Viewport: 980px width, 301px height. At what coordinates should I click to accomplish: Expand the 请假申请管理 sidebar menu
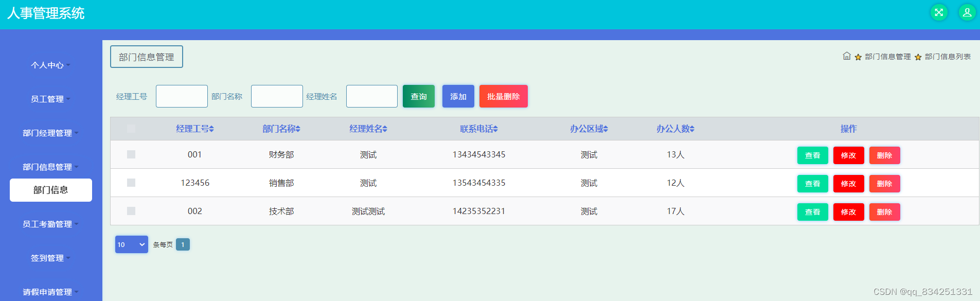[x=50, y=292]
